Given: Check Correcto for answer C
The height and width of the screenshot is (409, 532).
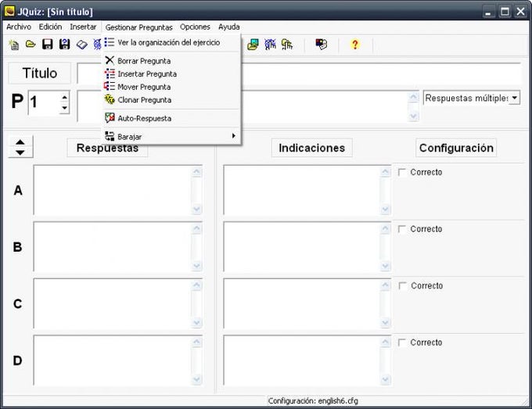Looking at the screenshot, I should [x=403, y=286].
